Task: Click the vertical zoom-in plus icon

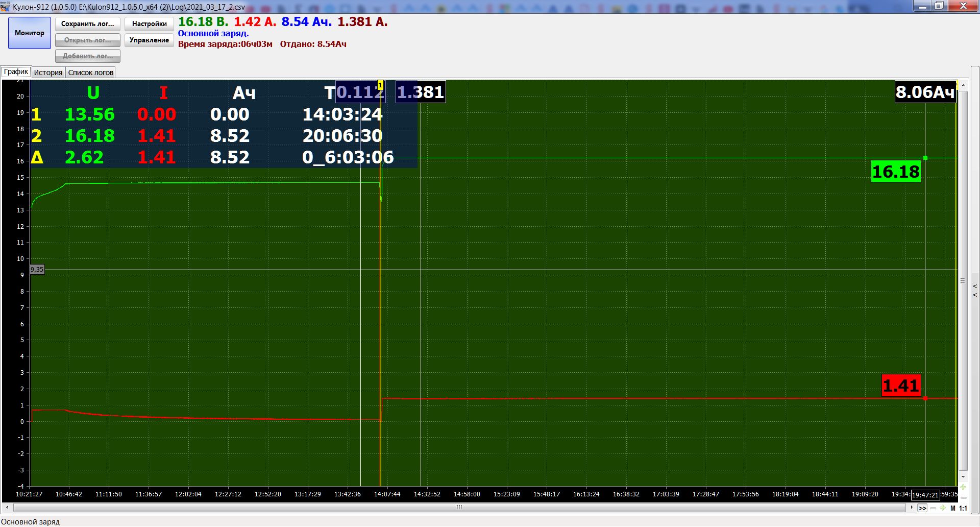Action: pos(963,487)
